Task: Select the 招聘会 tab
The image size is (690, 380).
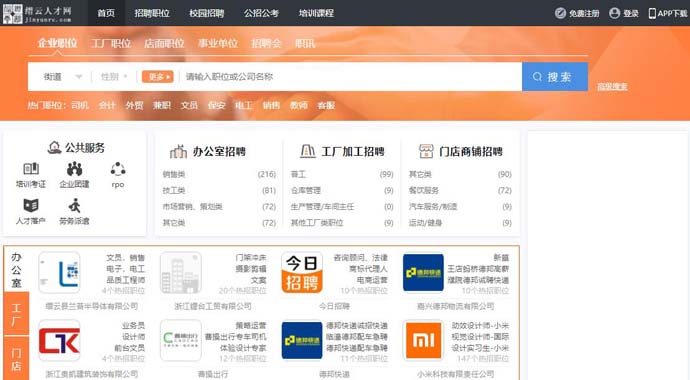Action: (x=266, y=43)
